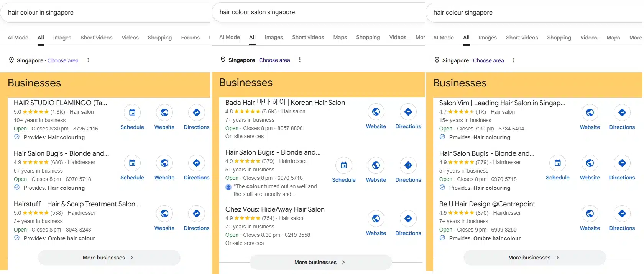Get Directions icon for HAIR STUDIO FLAMINGO

pyautogui.click(x=197, y=113)
